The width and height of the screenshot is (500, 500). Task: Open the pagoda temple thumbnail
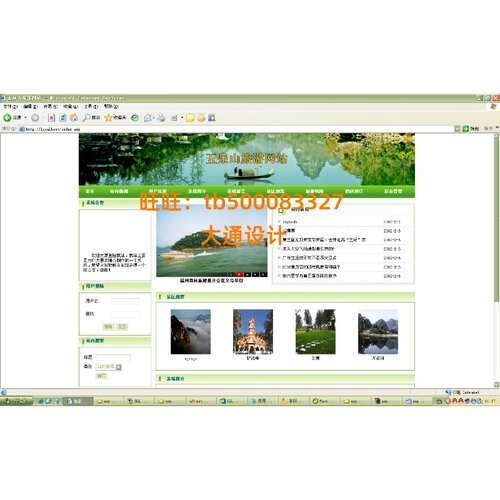[253, 332]
